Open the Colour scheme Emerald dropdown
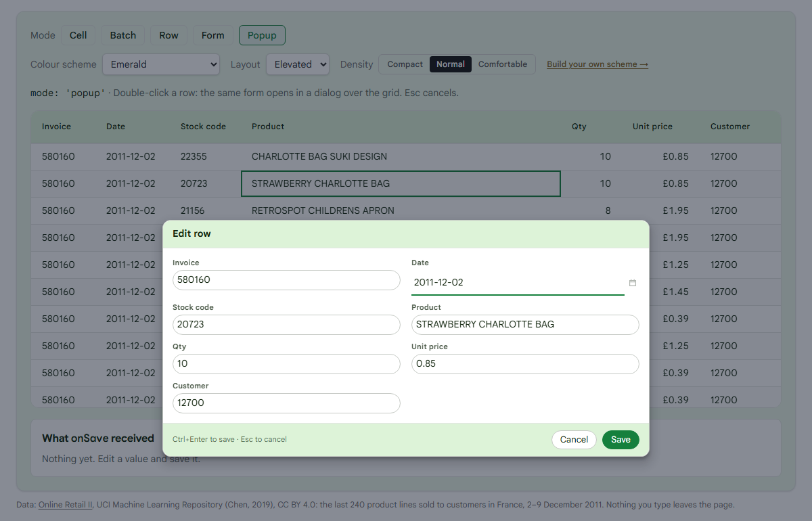This screenshot has height=521, width=812. coord(161,64)
